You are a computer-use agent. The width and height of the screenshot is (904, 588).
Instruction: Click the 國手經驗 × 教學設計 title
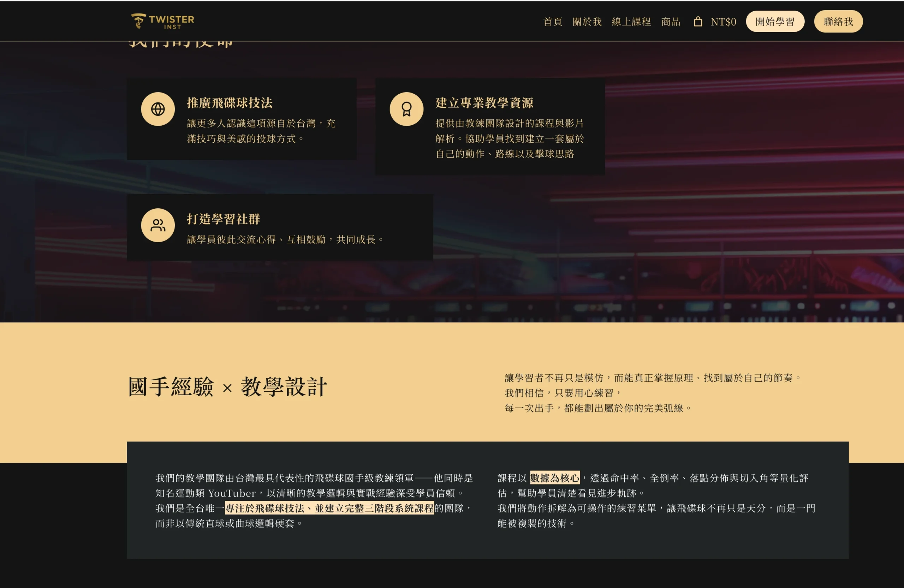[227, 387]
